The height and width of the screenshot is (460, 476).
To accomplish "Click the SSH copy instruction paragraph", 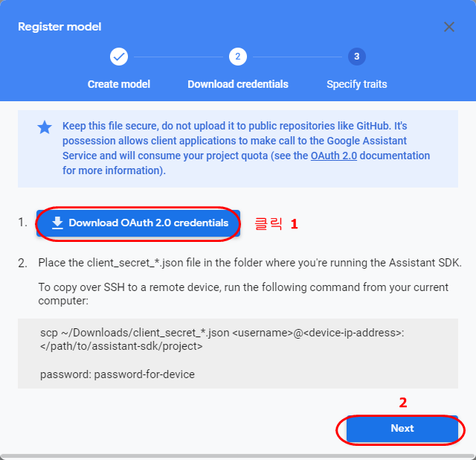I will click(243, 294).
